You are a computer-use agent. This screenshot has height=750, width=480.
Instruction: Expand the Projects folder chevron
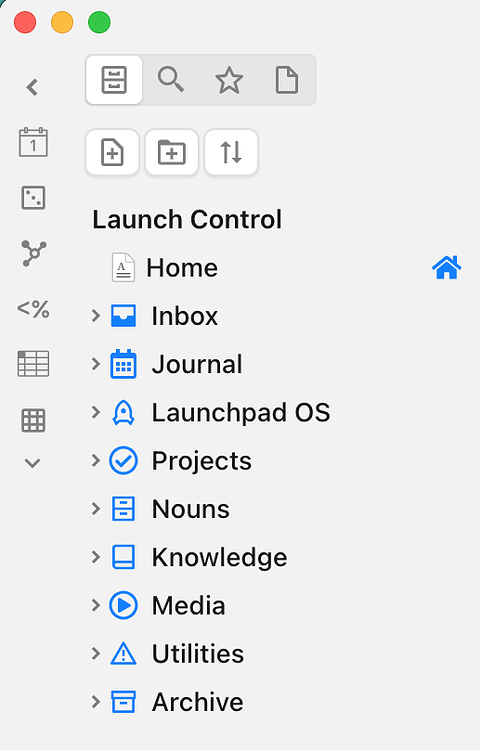click(x=96, y=461)
